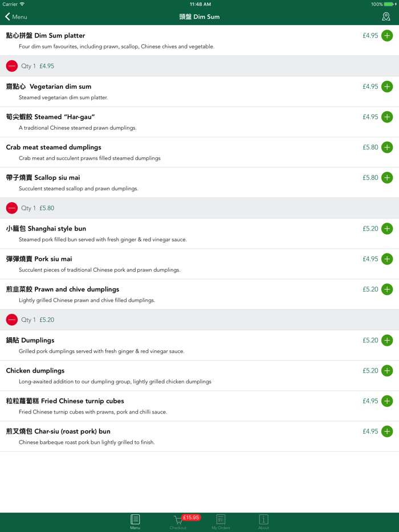
Task: Add Vegetarian dim sum to order
Action: pyautogui.click(x=387, y=87)
